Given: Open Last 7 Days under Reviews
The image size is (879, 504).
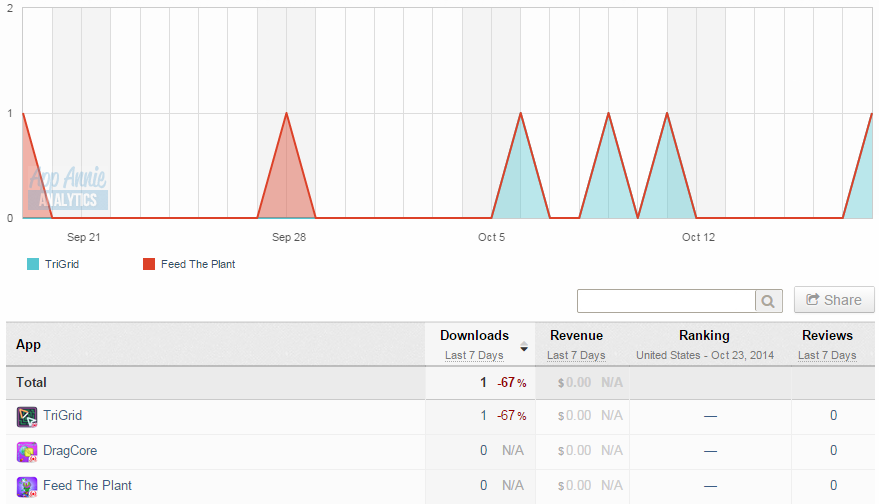Looking at the screenshot, I should point(827,355).
